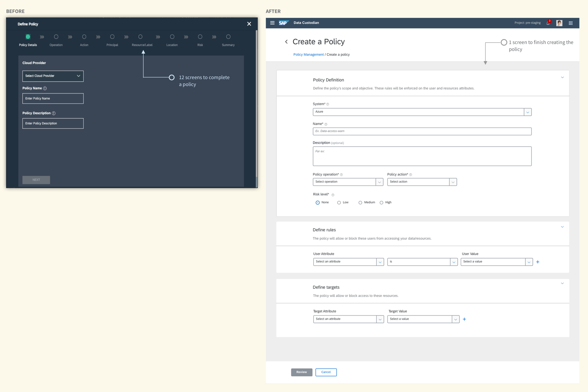
Task: Click the Policy Name info icon
Action: 45,88
